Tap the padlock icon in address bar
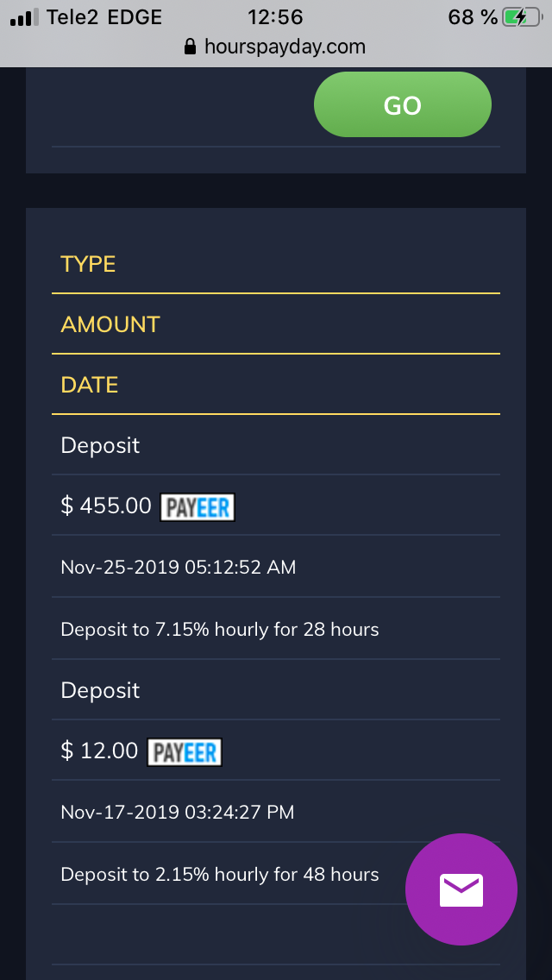 coord(191,47)
